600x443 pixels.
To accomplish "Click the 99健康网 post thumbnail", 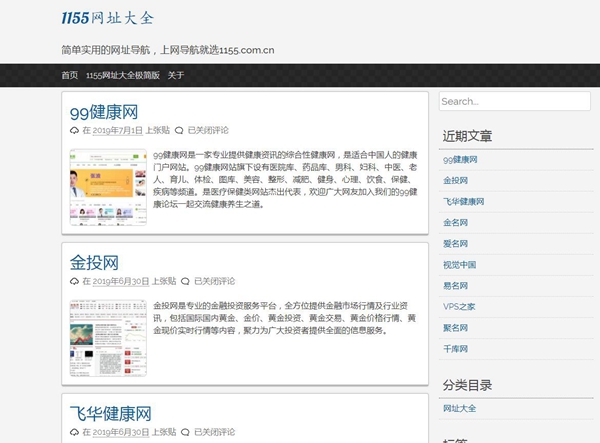I will coord(108,187).
